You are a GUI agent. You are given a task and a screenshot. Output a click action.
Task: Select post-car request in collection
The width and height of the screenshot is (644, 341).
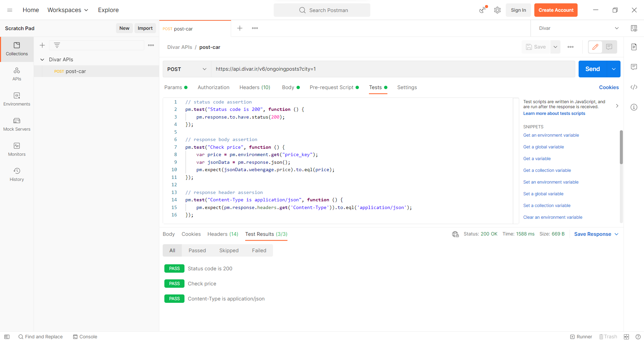97,71
